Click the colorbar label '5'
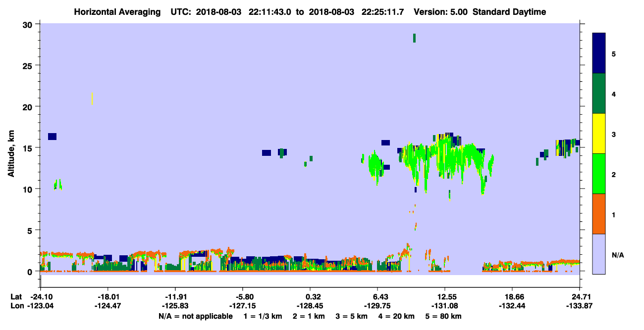The width and height of the screenshot is (644, 330). tap(614, 54)
